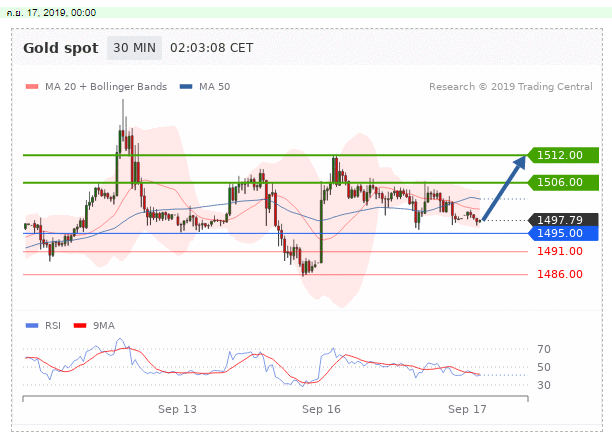Click the RSI 70 axis value
The height and width of the screenshot is (436, 612).
pos(544,349)
